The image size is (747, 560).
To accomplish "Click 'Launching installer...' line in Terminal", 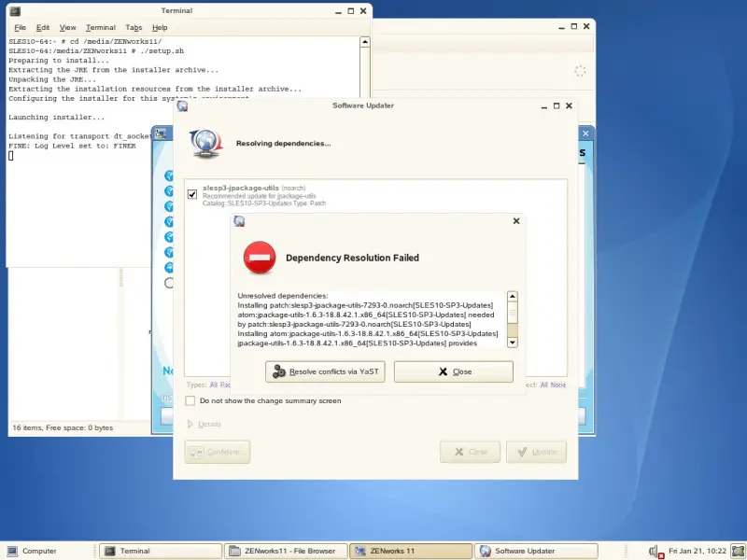I will [56, 118].
